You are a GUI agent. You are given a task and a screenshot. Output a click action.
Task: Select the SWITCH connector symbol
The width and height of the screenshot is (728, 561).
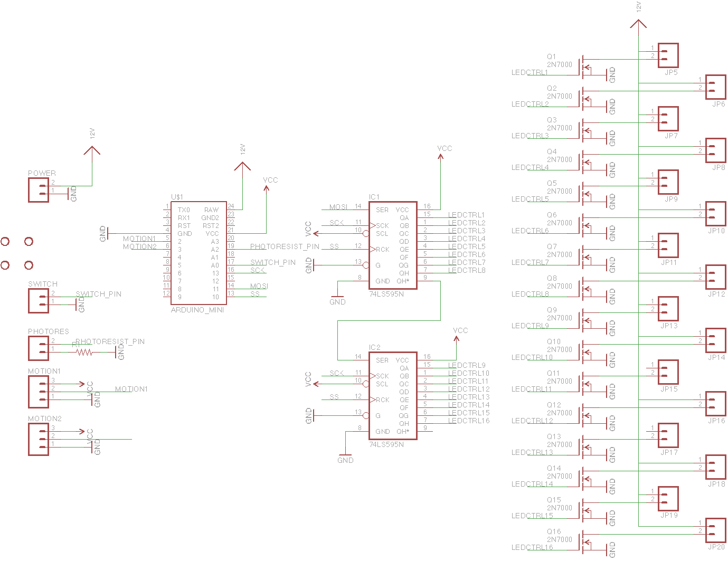[x=39, y=301]
